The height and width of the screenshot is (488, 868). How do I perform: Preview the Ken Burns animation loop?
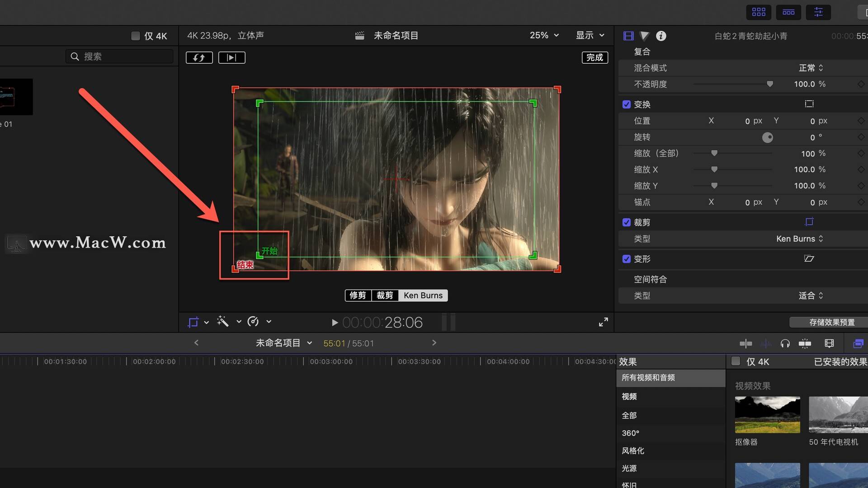231,57
